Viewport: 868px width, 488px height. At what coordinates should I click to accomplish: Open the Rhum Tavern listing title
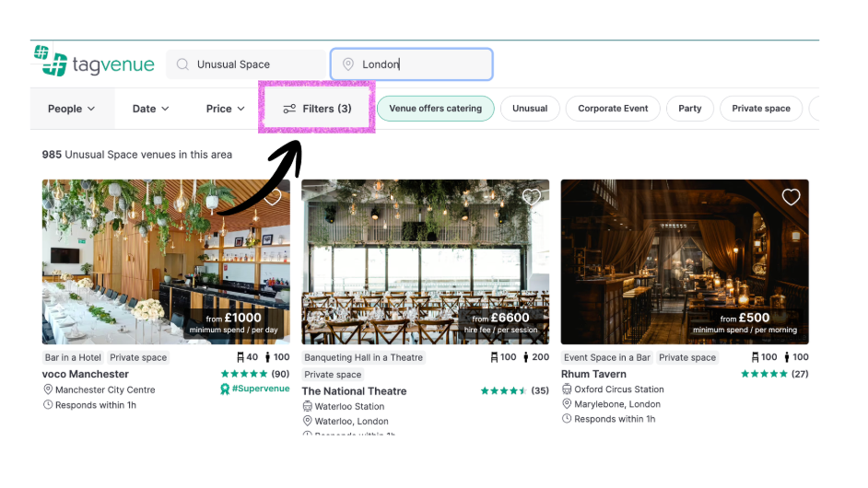pyautogui.click(x=593, y=374)
